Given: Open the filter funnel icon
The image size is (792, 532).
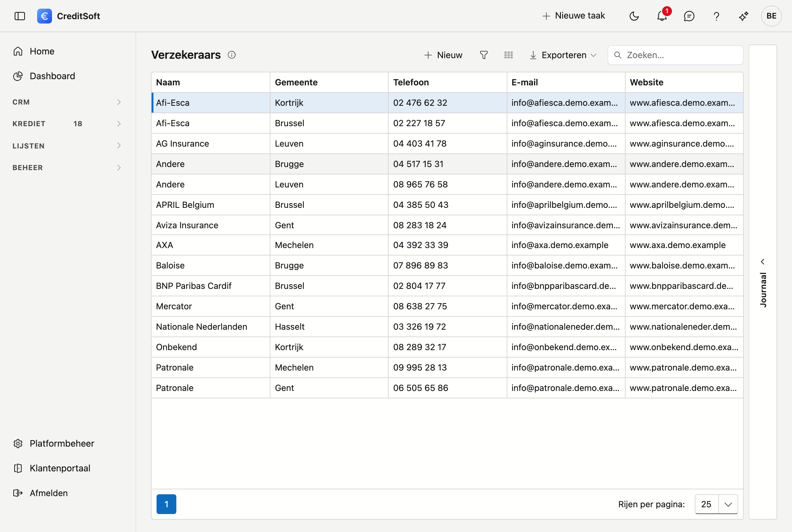Looking at the screenshot, I should pyautogui.click(x=484, y=55).
